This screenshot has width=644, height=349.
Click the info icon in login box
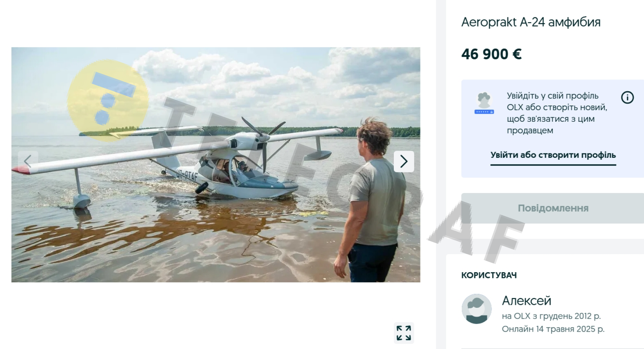(627, 98)
